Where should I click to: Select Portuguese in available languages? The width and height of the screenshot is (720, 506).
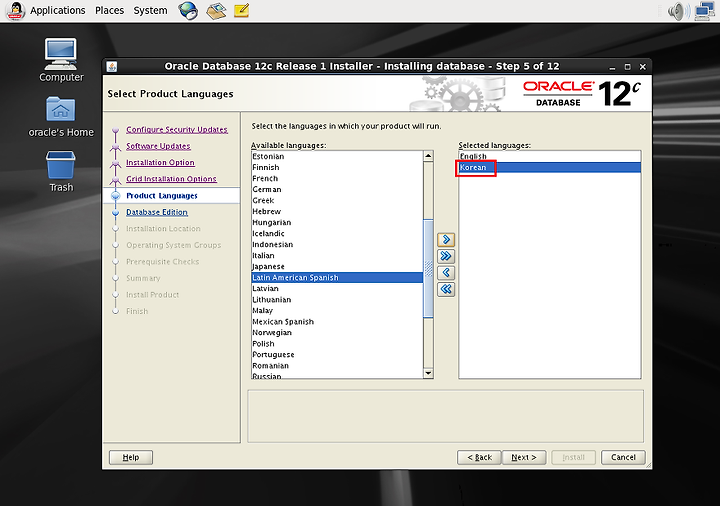coord(337,355)
